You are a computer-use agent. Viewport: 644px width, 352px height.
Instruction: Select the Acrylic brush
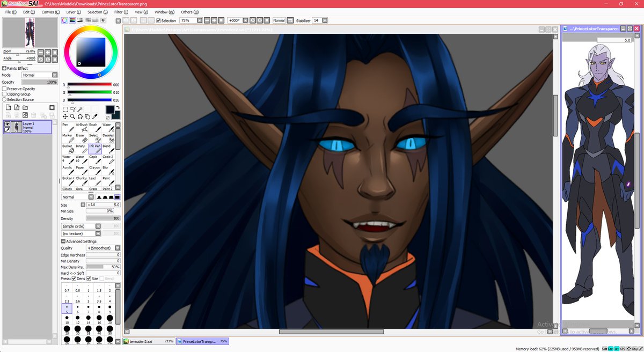[x=68, y=170]
